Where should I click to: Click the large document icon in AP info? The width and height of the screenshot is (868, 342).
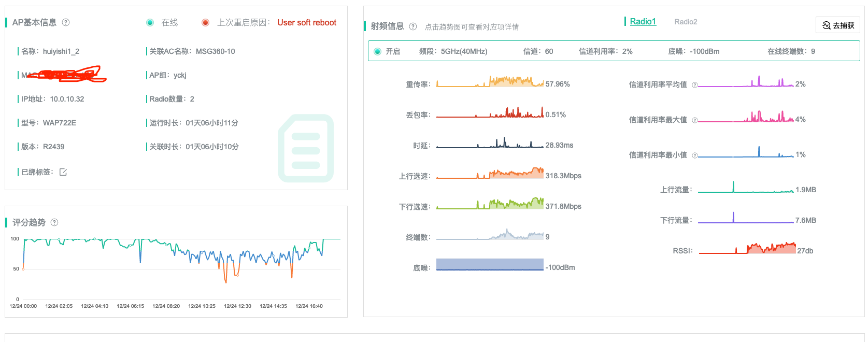pos(306,148)
